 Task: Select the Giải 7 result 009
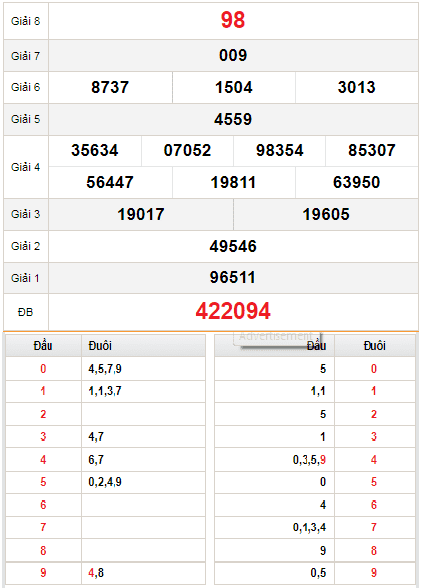pyautogui.click(x=233, y=56)
